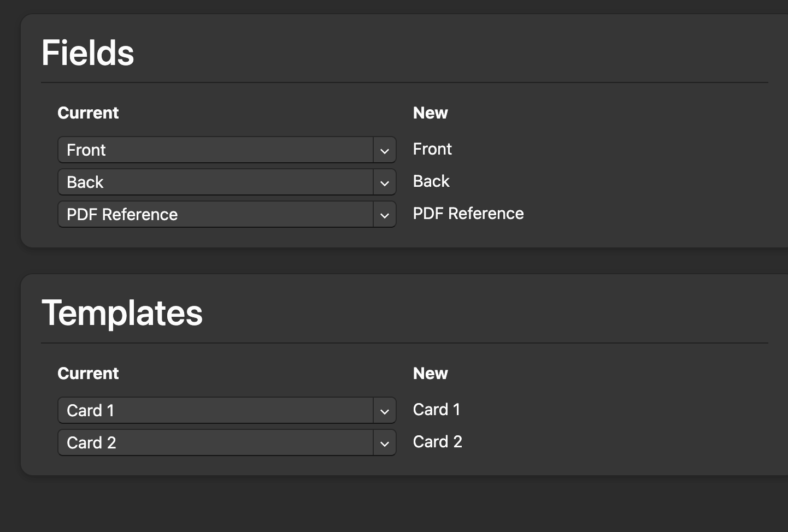This screenshot has height=532, width=788.
Task: Click the chevron arrow on Back dropdown
Action: pyautogui.click(x=385, y=183)
